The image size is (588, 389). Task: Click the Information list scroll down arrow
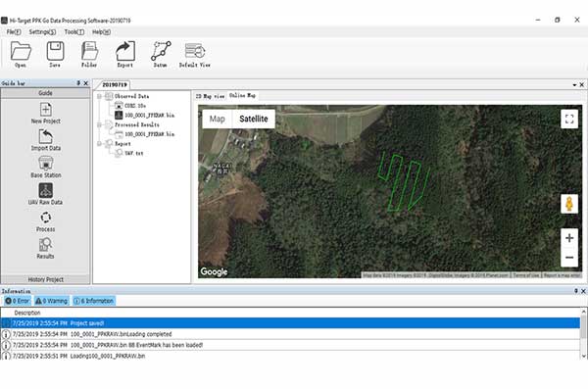click(583, 356)
